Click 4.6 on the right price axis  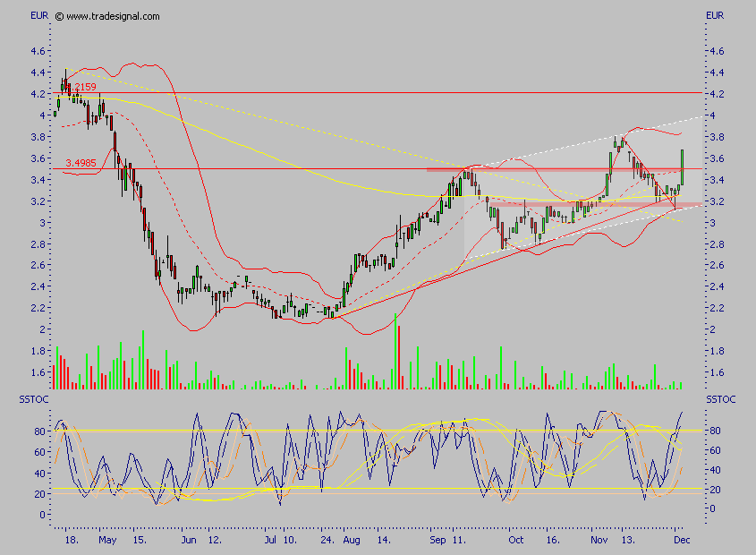[x=714, y=51]
